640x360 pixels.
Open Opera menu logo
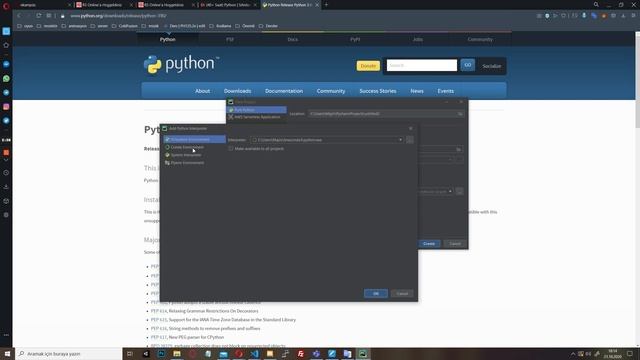[x=6, y=5]
